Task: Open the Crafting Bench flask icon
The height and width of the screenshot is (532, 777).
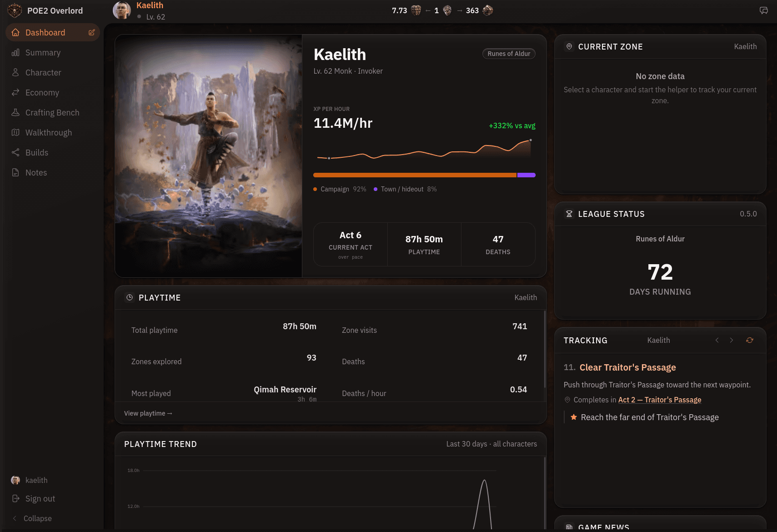Action: click(15, 112)
